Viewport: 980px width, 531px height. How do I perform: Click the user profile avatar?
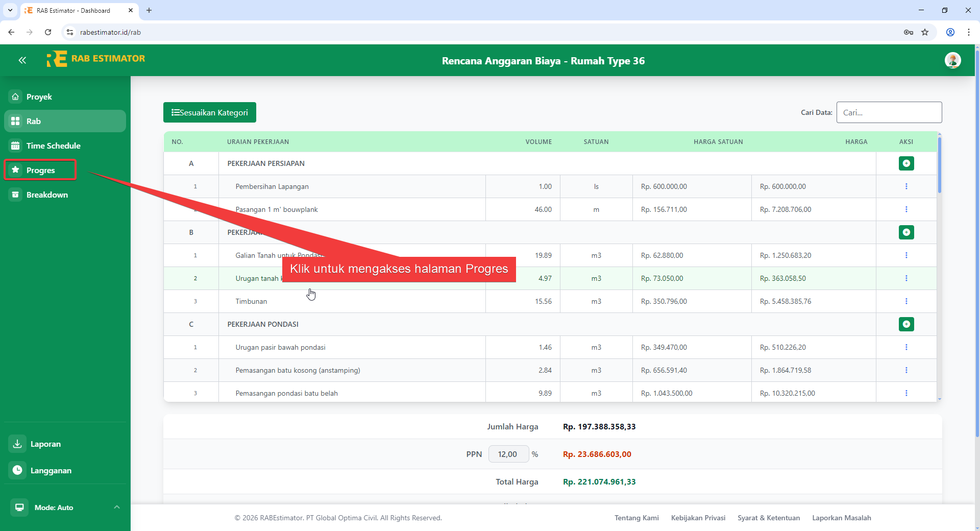pyautogui.click(x=953, y=60)
